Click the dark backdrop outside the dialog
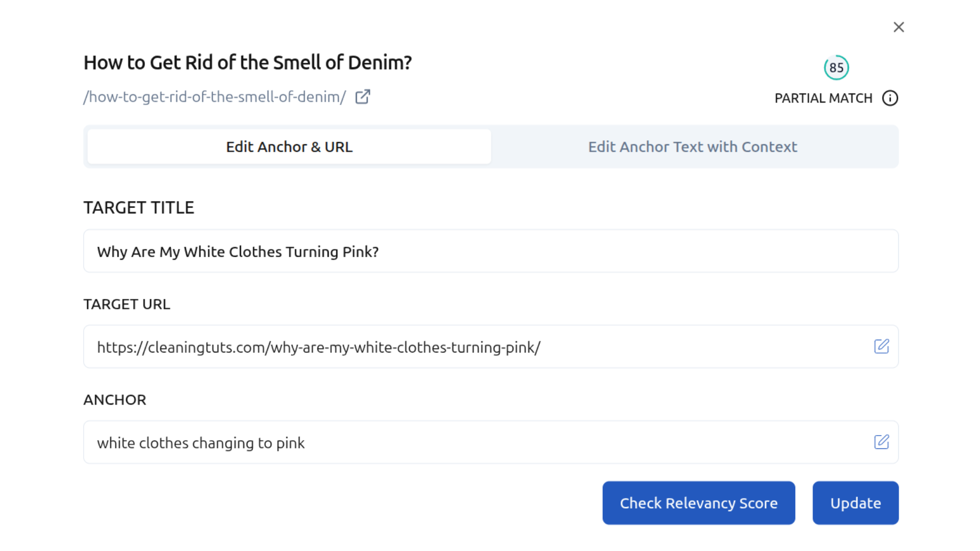Screen dimensions: 980x551 pos(31,275)
